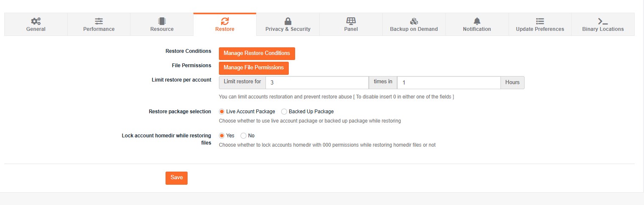Image resolution: width=644 pixels, height=205 pixels.
Task: Click the 'Hours' addon label
Action: click(x=512, y=82)
